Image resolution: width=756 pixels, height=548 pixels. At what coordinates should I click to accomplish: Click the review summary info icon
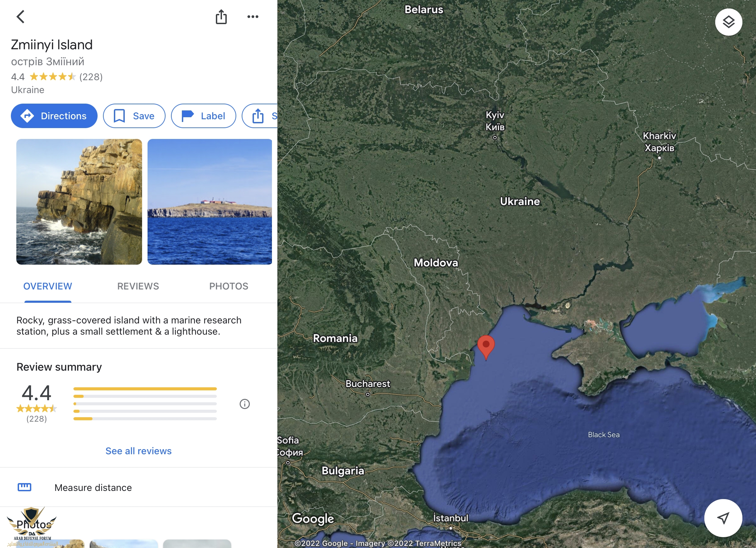[245, 404]
